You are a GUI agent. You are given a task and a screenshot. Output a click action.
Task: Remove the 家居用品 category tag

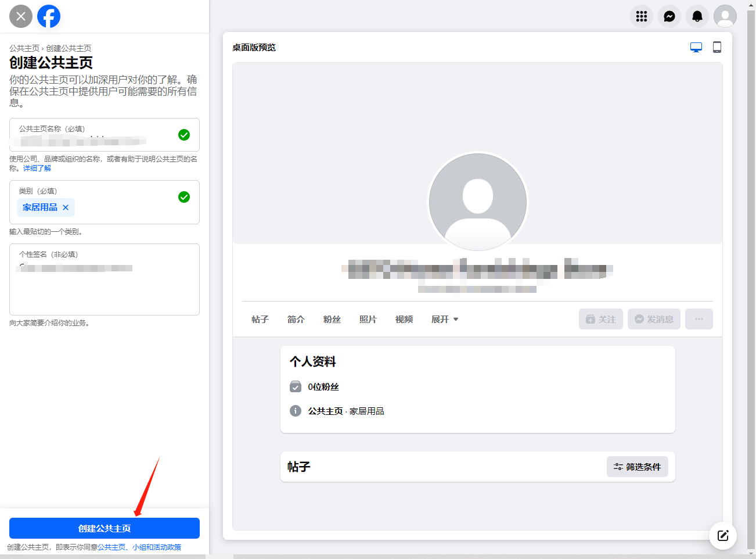[x=66, y=207]
